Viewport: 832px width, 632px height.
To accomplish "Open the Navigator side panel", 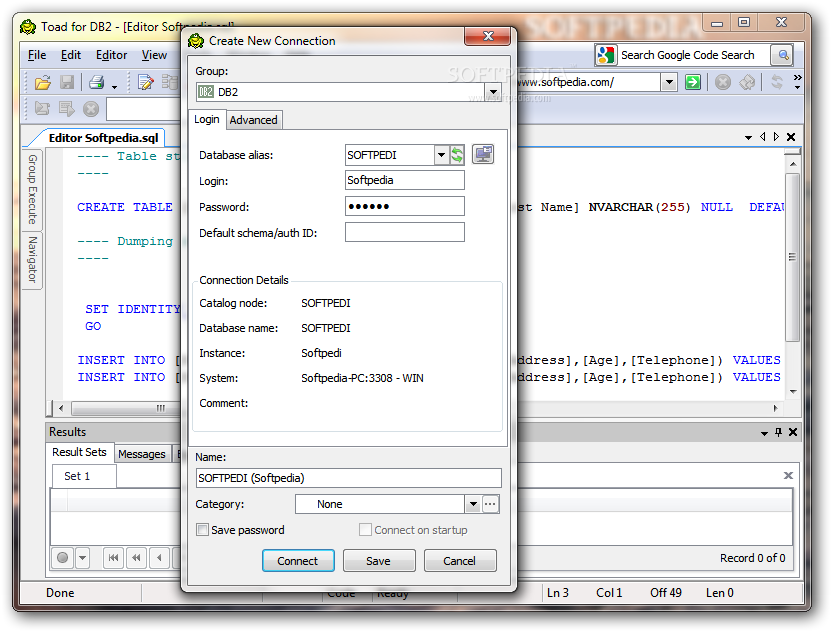I will (32, 259).
